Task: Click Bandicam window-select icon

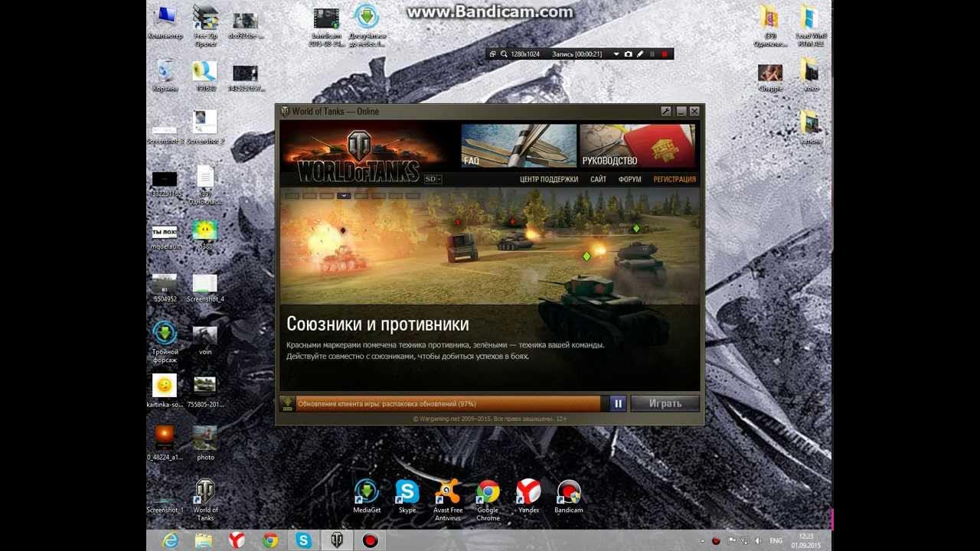Action: coord(492,54)
